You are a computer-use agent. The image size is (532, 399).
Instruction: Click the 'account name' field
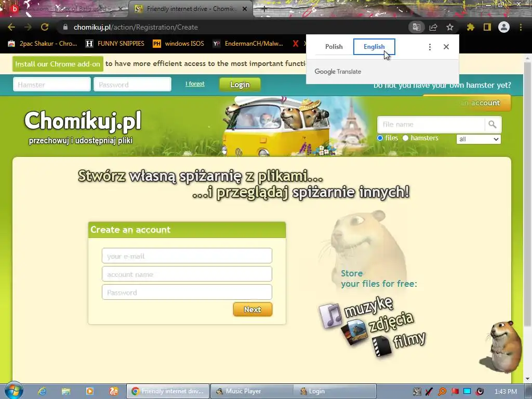[x=187, y=274]
